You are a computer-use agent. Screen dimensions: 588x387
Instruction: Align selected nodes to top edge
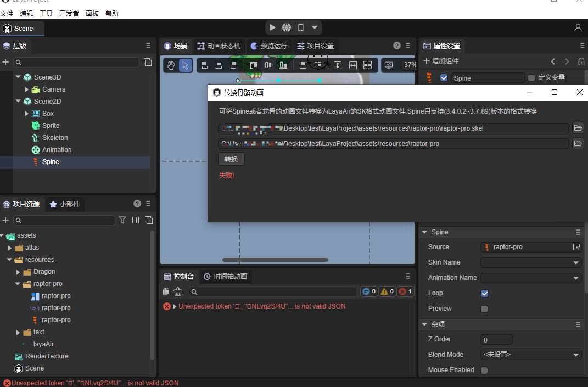(254, 65)
